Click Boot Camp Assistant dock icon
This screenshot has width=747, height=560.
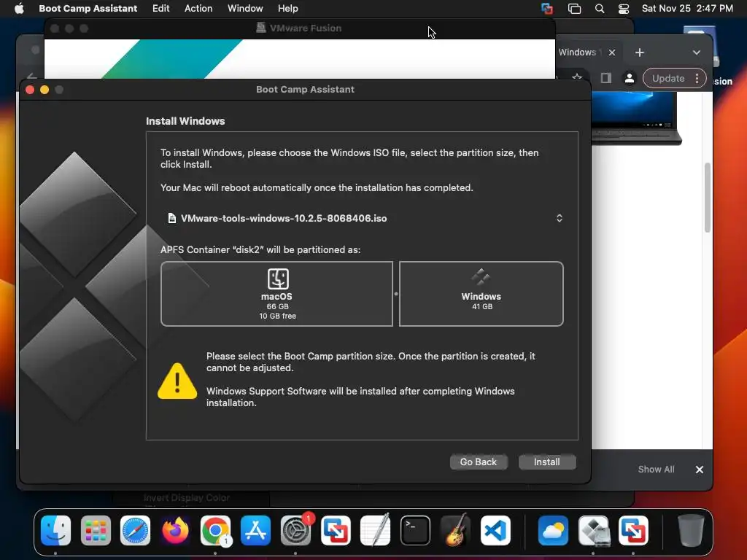594,530
